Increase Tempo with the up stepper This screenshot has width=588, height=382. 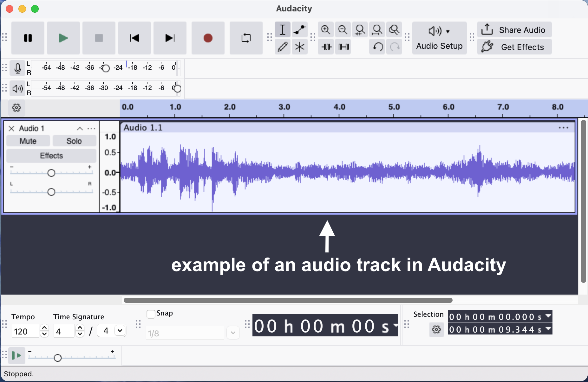[x=45, y=328]
